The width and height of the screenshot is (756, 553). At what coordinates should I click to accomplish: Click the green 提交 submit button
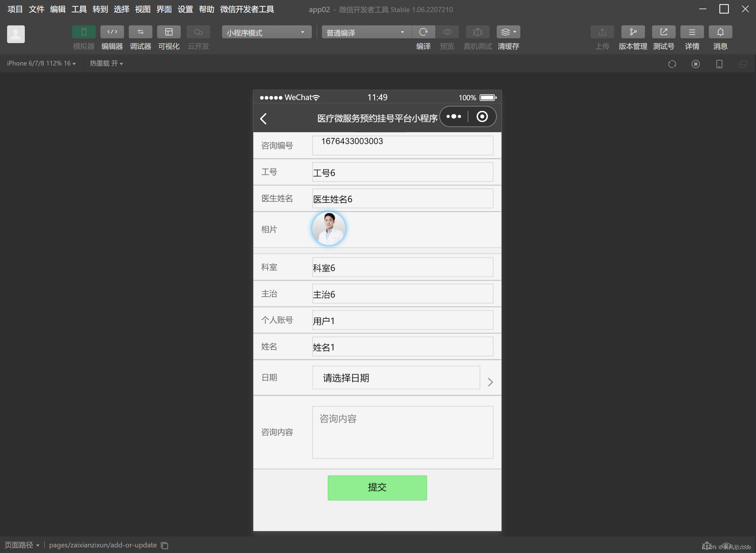[x=377, y=487]
